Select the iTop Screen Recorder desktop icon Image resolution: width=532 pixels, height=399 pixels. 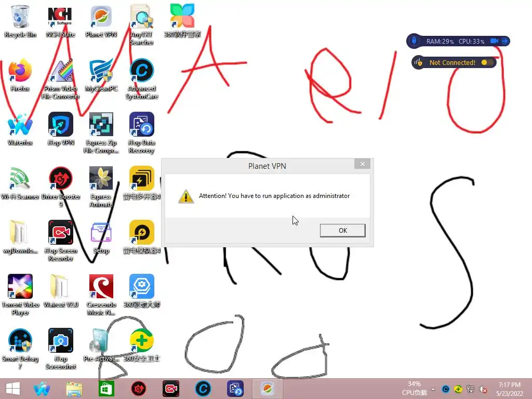click(x=60, y=241)
